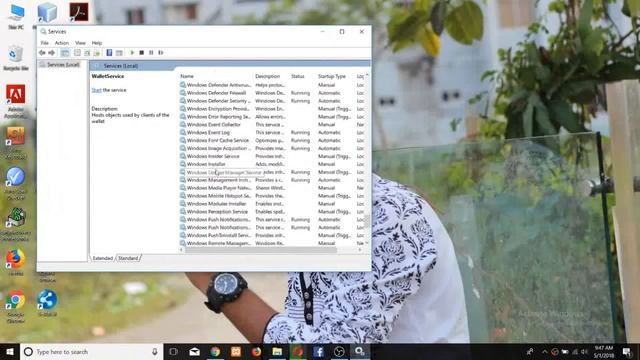Open OBS Studio from the taskbar
The height and width of the screenshot is (360, 640).
point(339,352)
